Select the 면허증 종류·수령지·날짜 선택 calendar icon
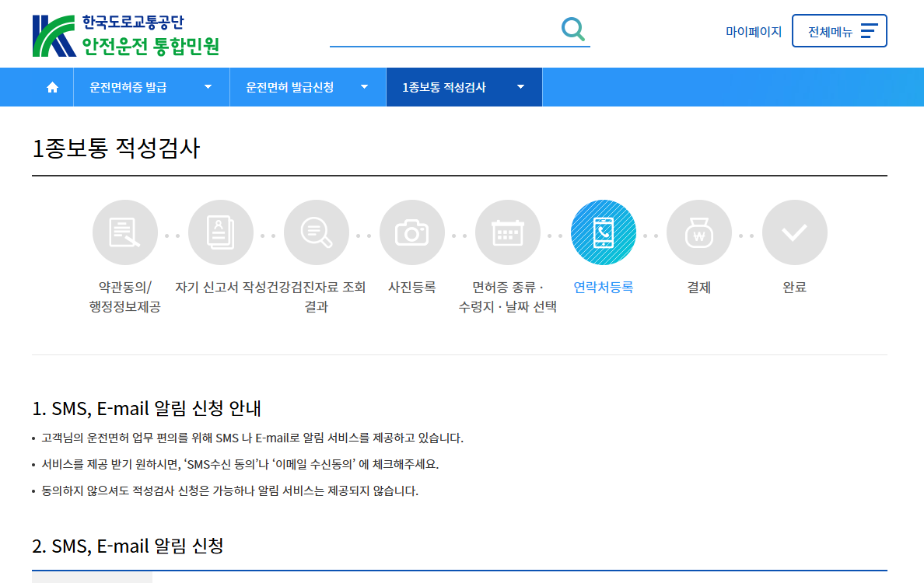The image size is (924, 583). click(508, 232)
